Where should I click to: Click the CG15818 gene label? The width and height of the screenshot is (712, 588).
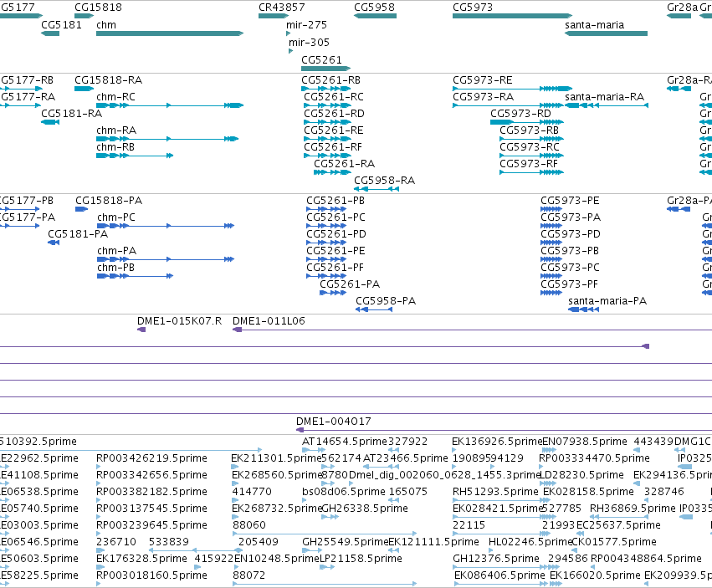click(98, 8)
